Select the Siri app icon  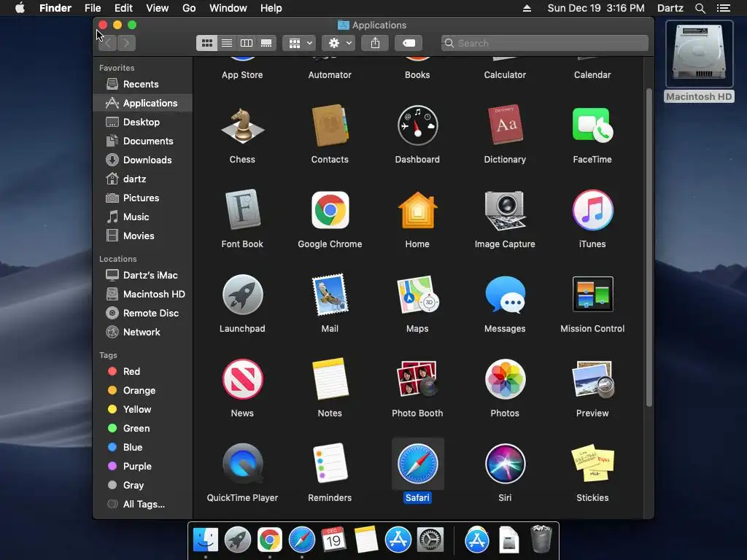505,464
